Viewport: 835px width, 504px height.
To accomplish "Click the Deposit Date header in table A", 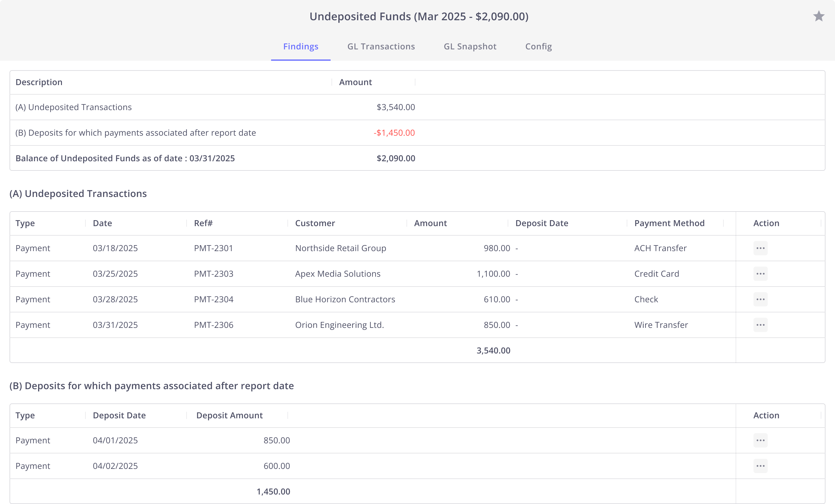I will click(x=542, y=223).
